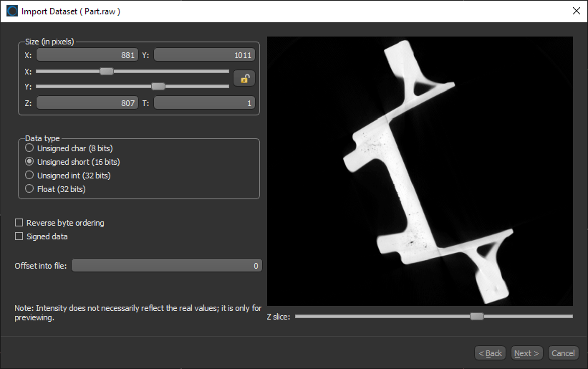This screenshot has width=588, height=369.
Task: Close the Import Dataset dialog
Action: pyautogui.click(x=576, y=11)
